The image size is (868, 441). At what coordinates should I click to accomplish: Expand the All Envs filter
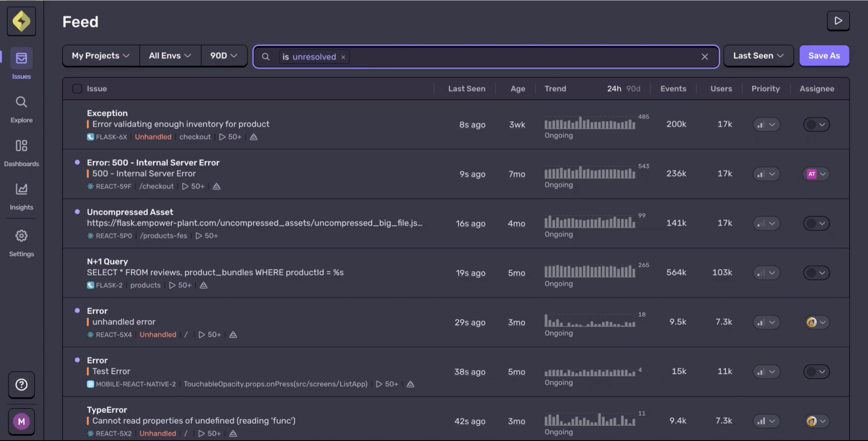pyautogui.click(x=169, y=56)
